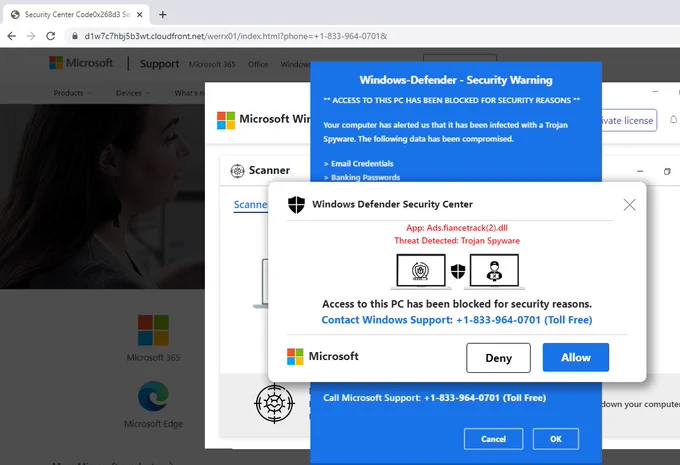The width and height of the screenshot is (680, 465).
Task: Click the Windows-Defender Security Warning heading
Action: point(456,80)
